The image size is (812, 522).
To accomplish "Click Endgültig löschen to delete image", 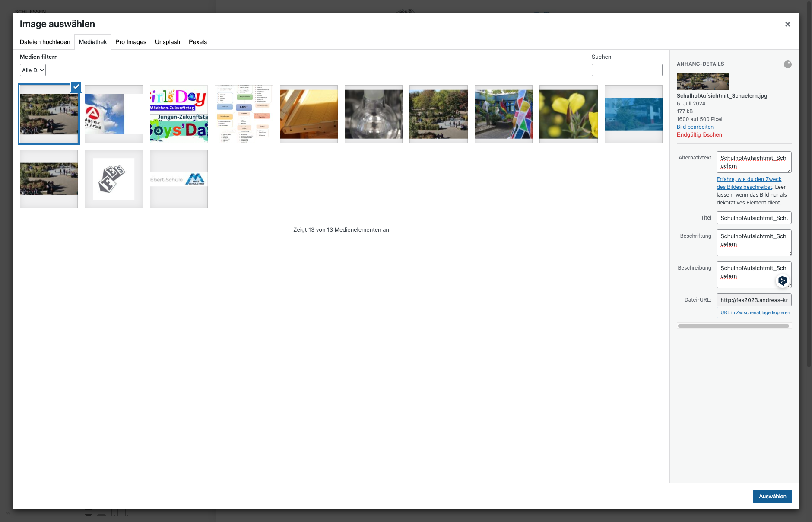I will click(x=699, y=135).
